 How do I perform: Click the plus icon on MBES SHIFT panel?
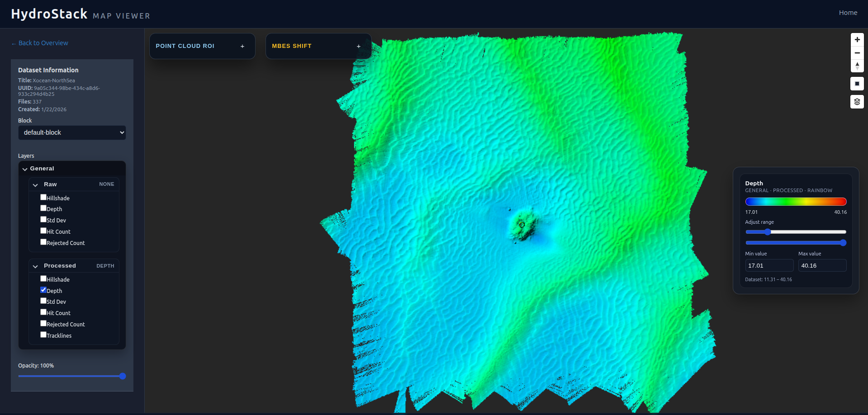click(x=359, y=46)
